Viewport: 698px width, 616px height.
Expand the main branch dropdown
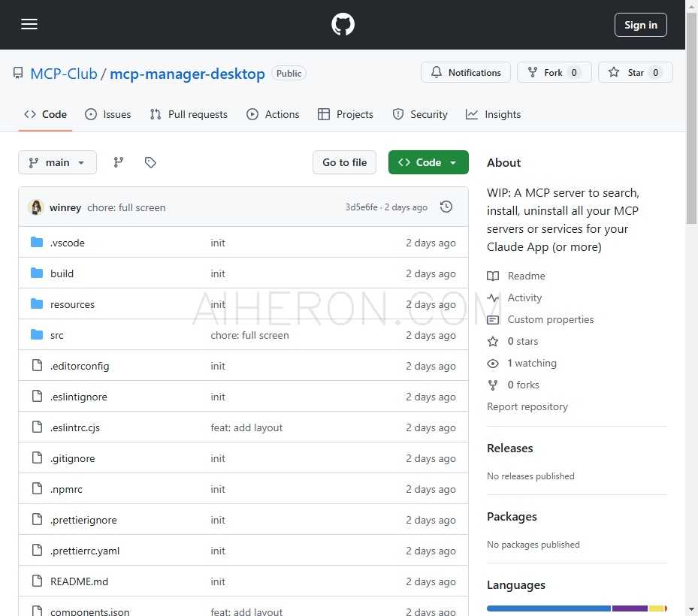[57, 162]
